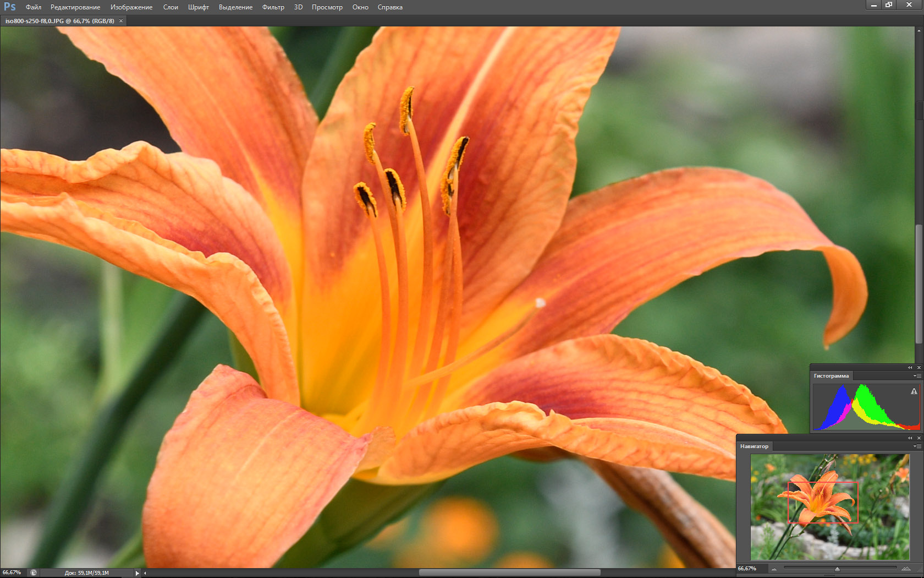Viewport: 924px width, 578px height.
Task: Open the Окно menu
Action: click(360, 7)
